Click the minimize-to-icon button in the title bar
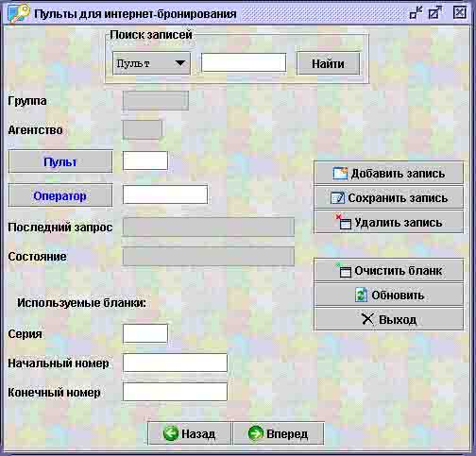This screenshot has width=476, height=456. click(416, 13)
